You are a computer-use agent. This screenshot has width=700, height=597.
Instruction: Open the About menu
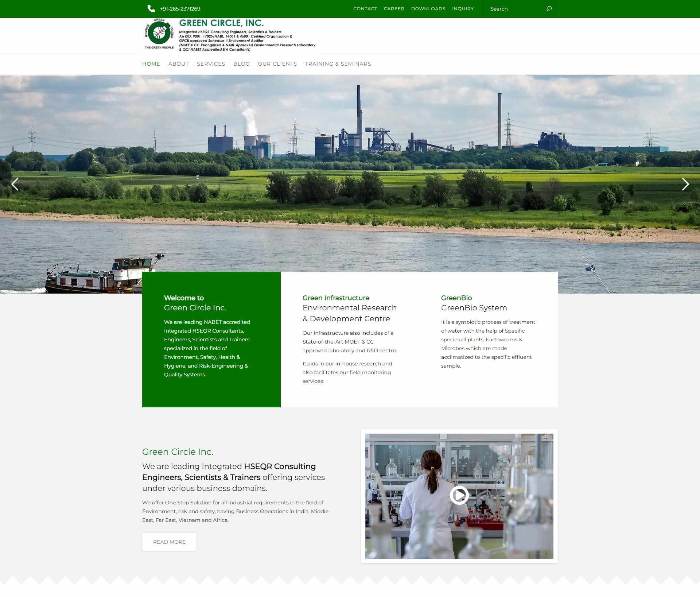click(x=178, y=64)
